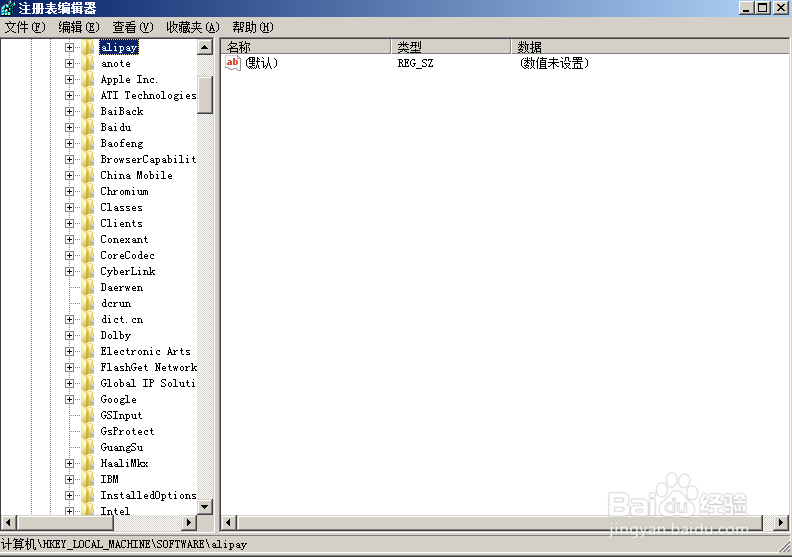792x557 pixels.
Task: Expand the anote key node
Action: (x=69, y=64)
